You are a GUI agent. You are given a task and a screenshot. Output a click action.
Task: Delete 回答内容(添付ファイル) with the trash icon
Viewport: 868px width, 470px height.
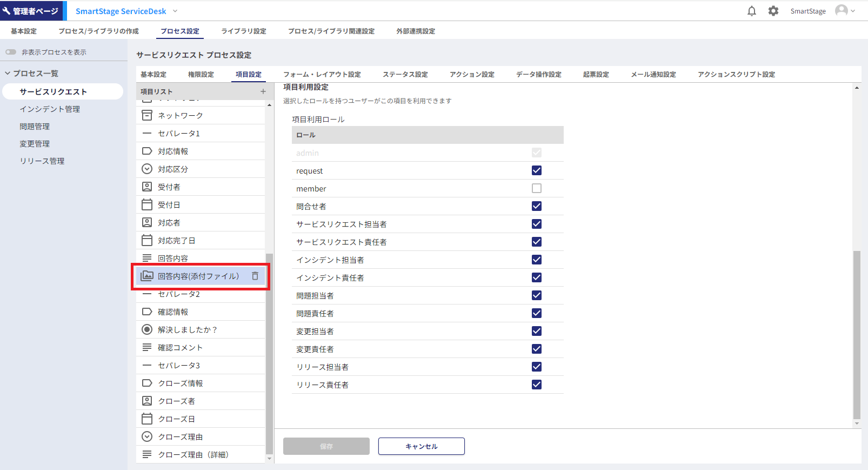255,276
